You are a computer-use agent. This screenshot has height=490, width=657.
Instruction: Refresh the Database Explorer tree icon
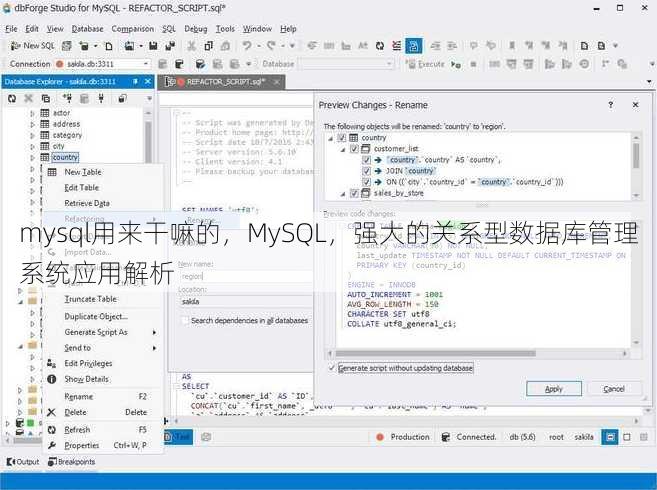pyautogui.click(x=12, y=99)
